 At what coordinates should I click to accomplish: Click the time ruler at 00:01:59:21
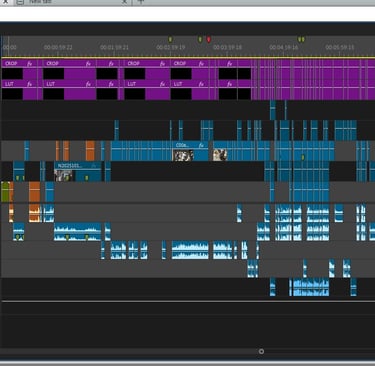(x=114, y=47)
